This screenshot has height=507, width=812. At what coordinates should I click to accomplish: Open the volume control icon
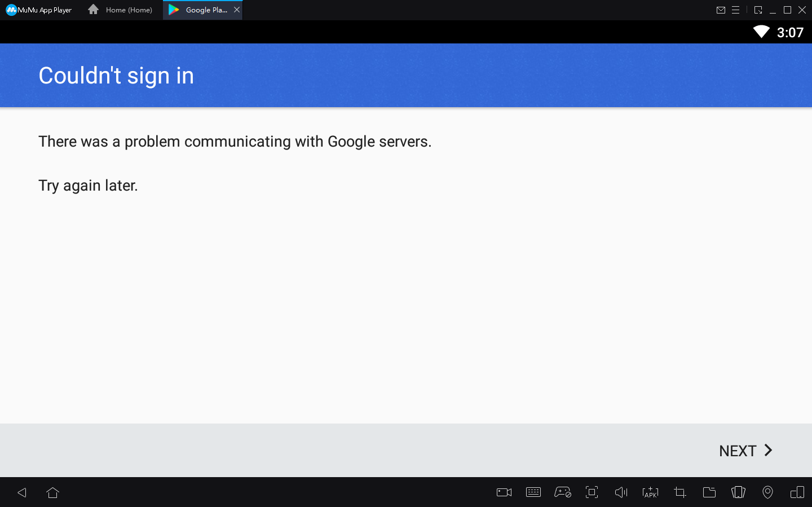point(621,492)
